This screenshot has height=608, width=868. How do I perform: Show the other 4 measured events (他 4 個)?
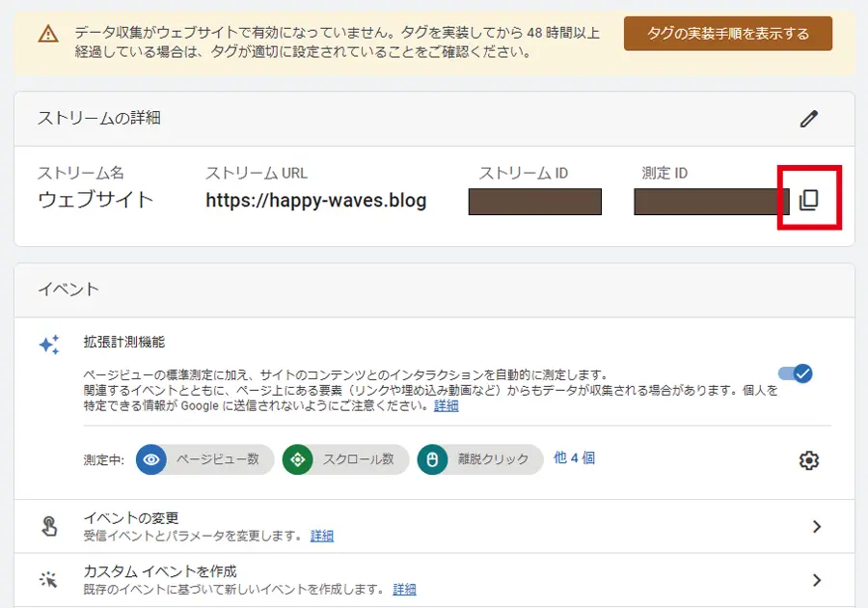[574, 457]
